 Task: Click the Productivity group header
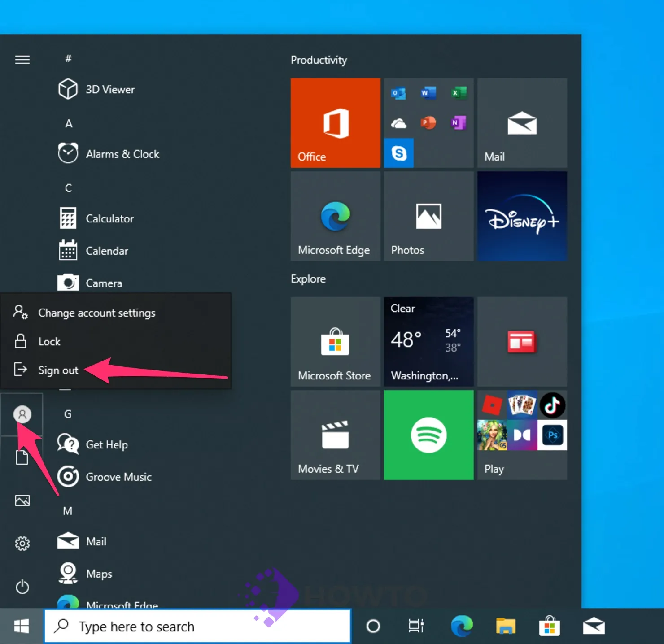(319, 60)
